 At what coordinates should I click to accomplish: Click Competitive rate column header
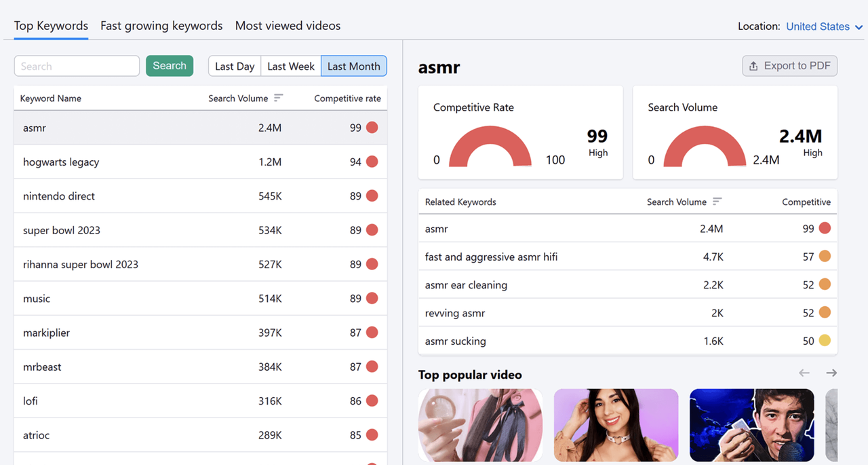pyautogui.click(x=347, y=98)
